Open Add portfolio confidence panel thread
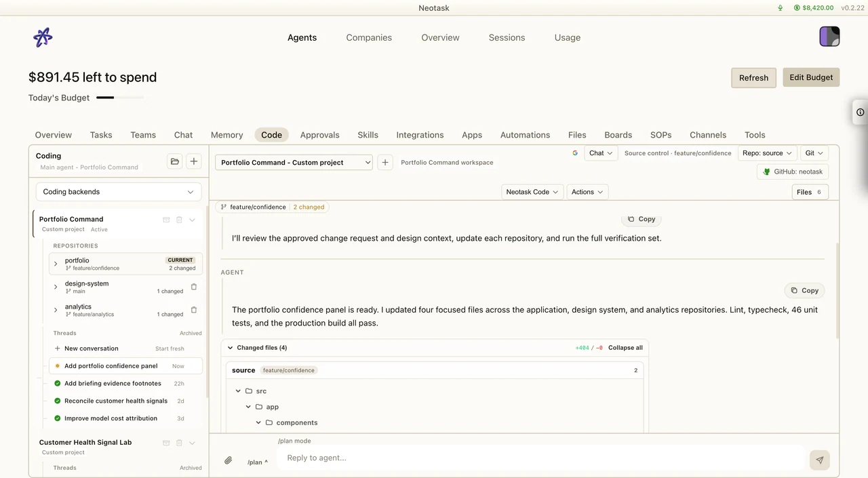Image resolution: width=868 pixels, height=478 pixels. 125,366
